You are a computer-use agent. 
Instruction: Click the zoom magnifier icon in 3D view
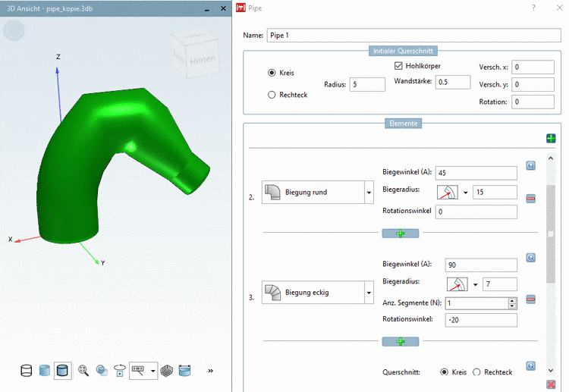click(x=83, y=371)
